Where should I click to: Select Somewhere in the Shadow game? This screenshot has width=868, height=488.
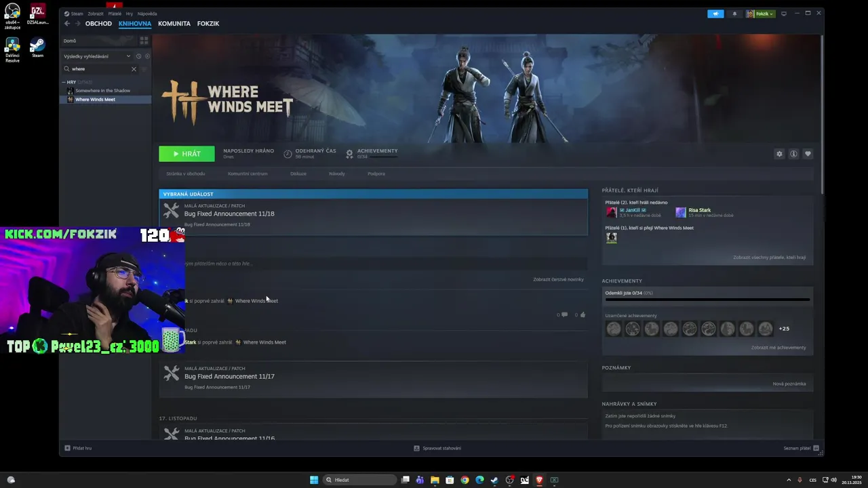[x=102, y=90]
